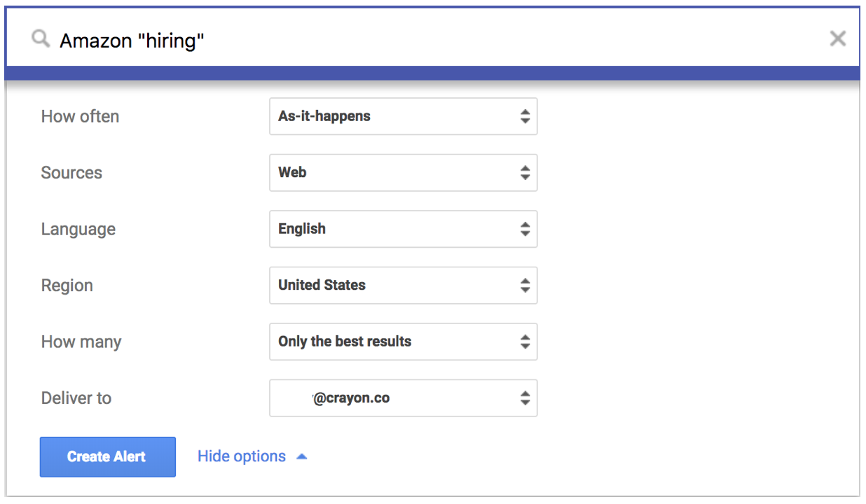Click the Sources label text
866x504 pixels.
(x=71, y=173)
